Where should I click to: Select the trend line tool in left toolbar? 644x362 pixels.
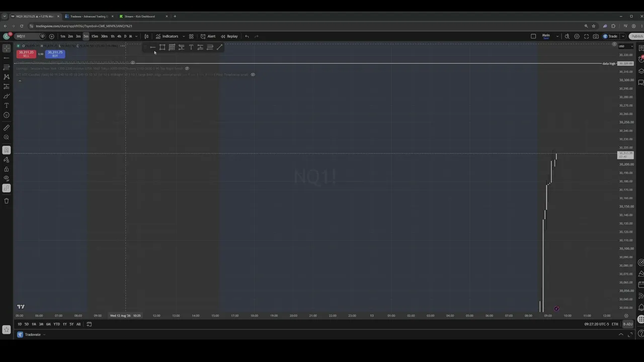tap(7, 58)
